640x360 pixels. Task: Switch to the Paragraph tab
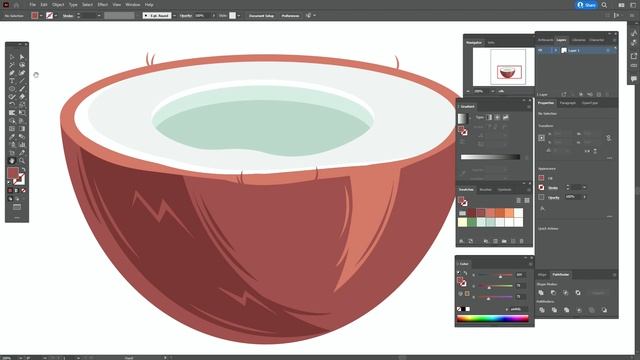point(567,103)
